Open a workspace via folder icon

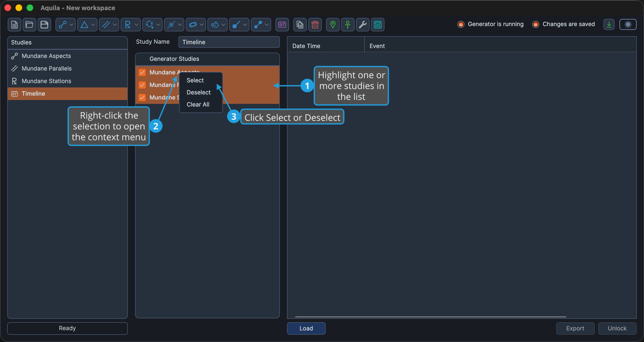point(29,25)
